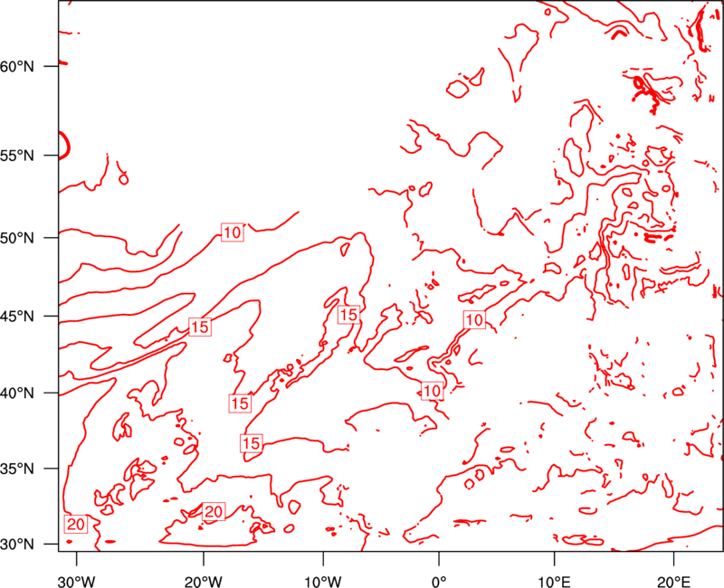
Task: Select the 15 contour label near 45°N, 8°W
Action: (348, 315)
